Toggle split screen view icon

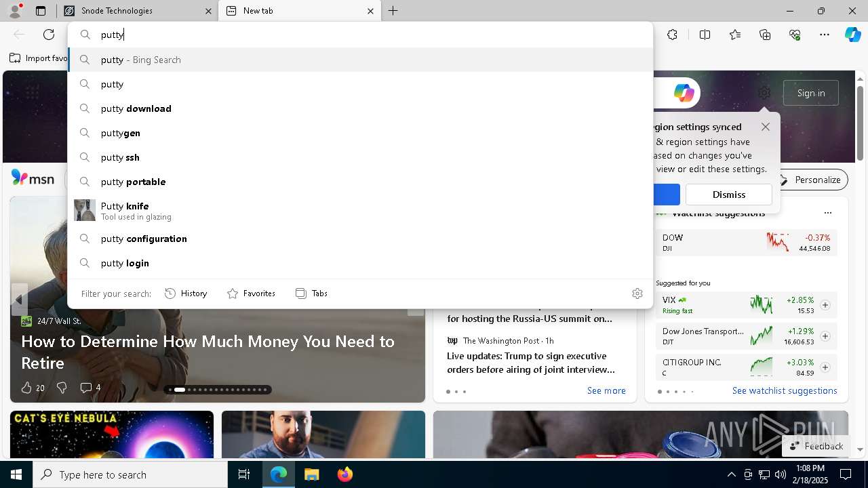pyautogui.click(x=705, y=35)
